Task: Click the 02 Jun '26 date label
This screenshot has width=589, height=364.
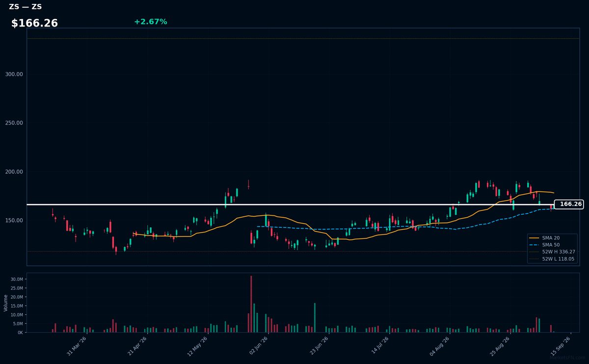Action: point(259,346)
